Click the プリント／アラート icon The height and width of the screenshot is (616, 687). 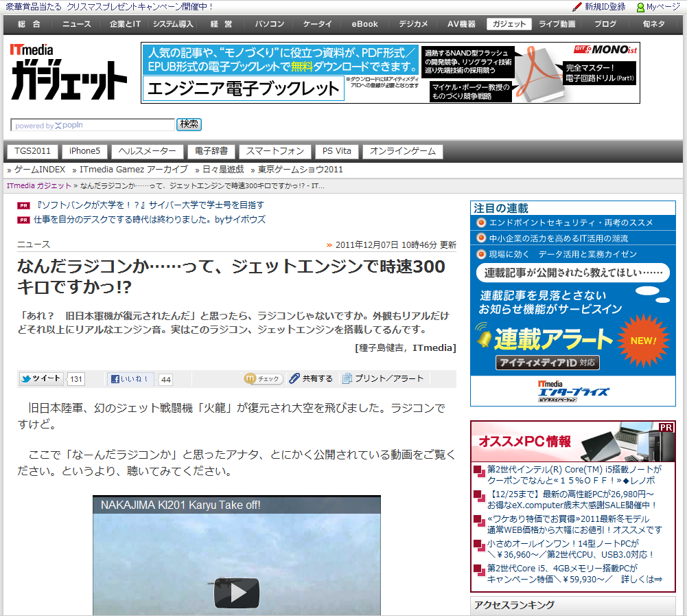point(347,378)
